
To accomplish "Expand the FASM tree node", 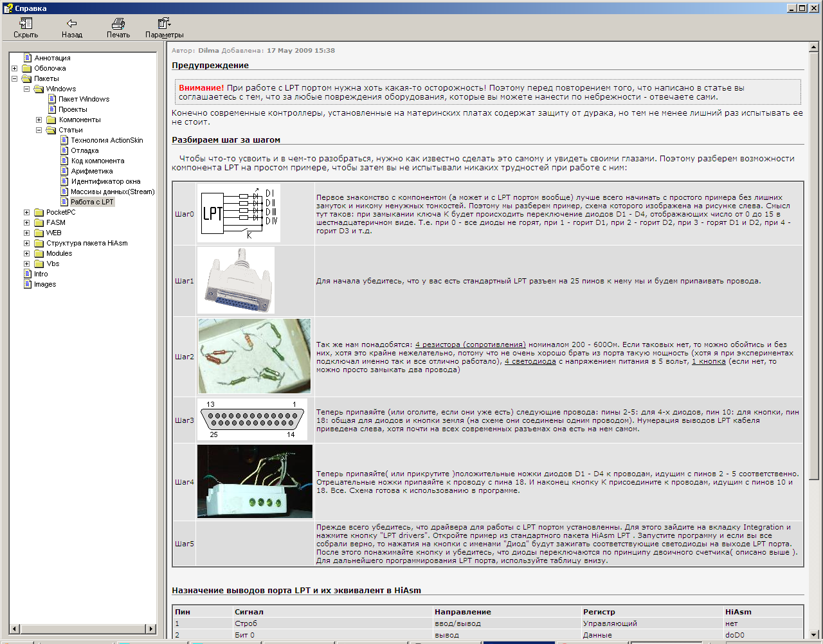I will click(27, 222).
